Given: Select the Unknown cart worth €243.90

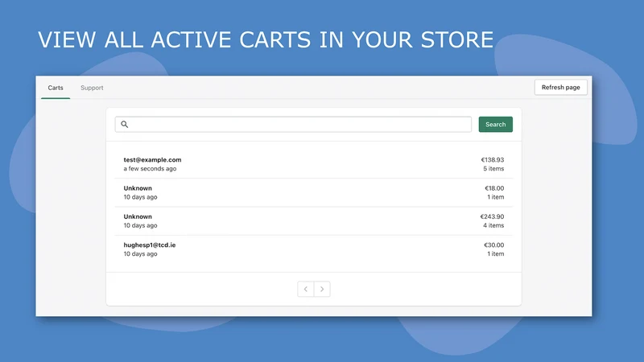Looking at the screenshot, I should (x=314, y=220).
